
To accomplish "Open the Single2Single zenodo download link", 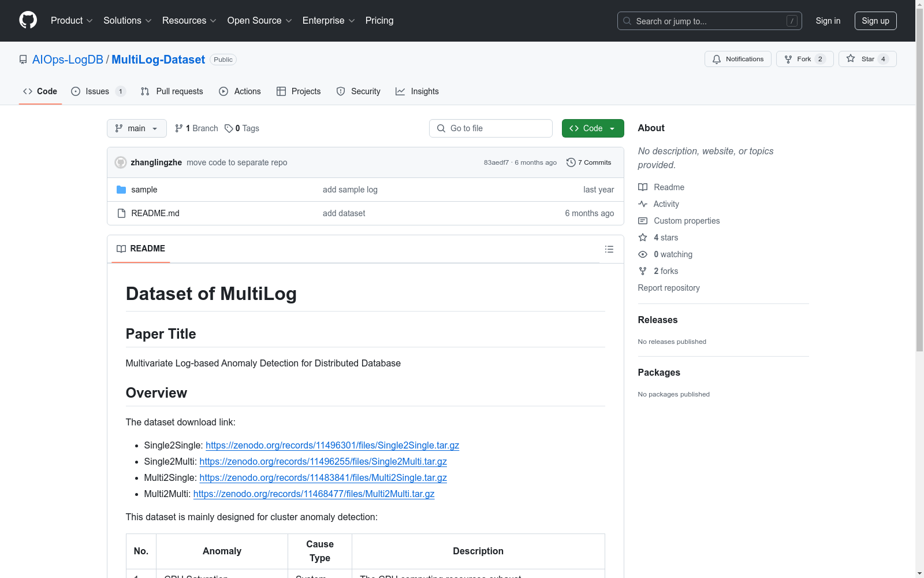I will [x=331, y=445].
